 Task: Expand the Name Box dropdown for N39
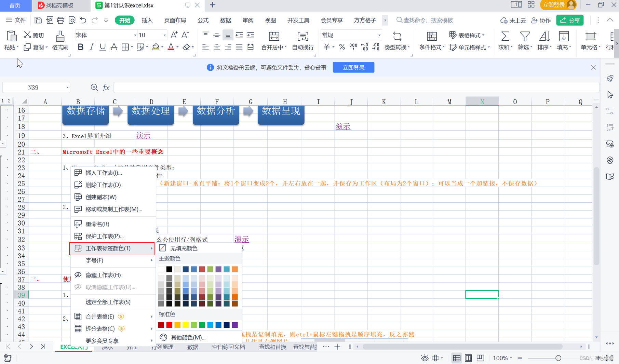coord(67,87)
